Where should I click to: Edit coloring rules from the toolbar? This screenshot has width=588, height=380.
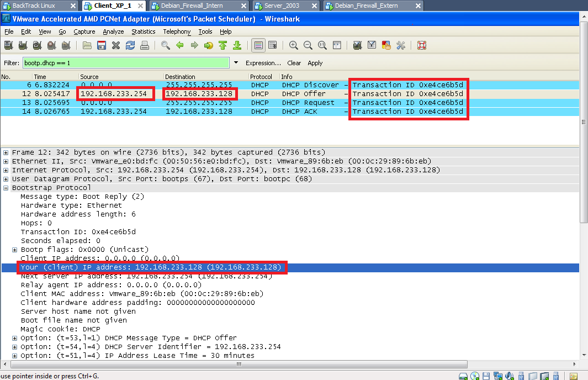pyautogui.click(x=386, y=45)
